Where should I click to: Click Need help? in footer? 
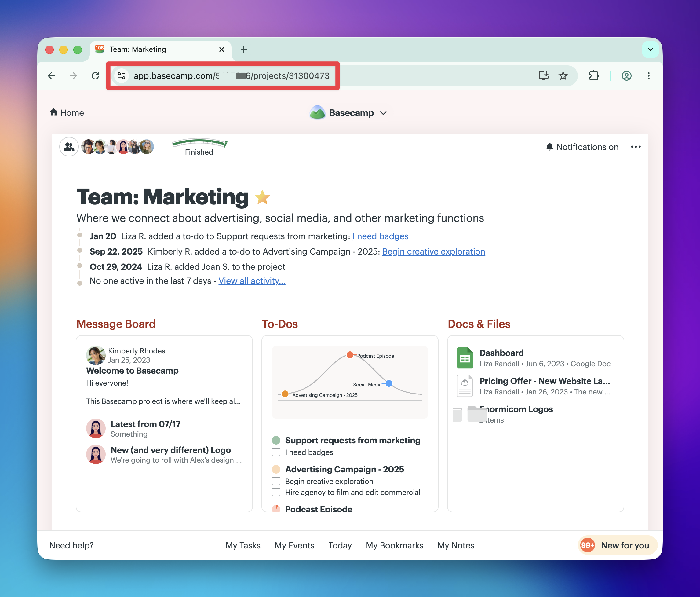tap(71, 545)
